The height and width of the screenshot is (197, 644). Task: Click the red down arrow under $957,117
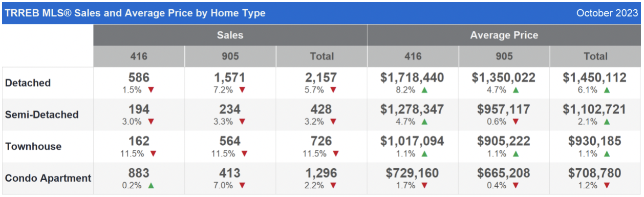tap(516, 122)
